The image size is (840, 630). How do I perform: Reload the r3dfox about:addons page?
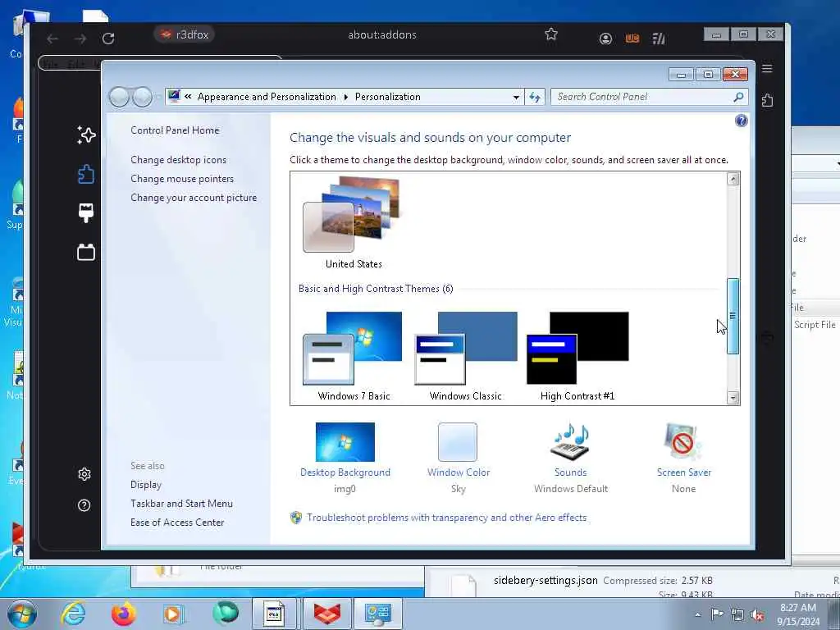click(108, 38)
